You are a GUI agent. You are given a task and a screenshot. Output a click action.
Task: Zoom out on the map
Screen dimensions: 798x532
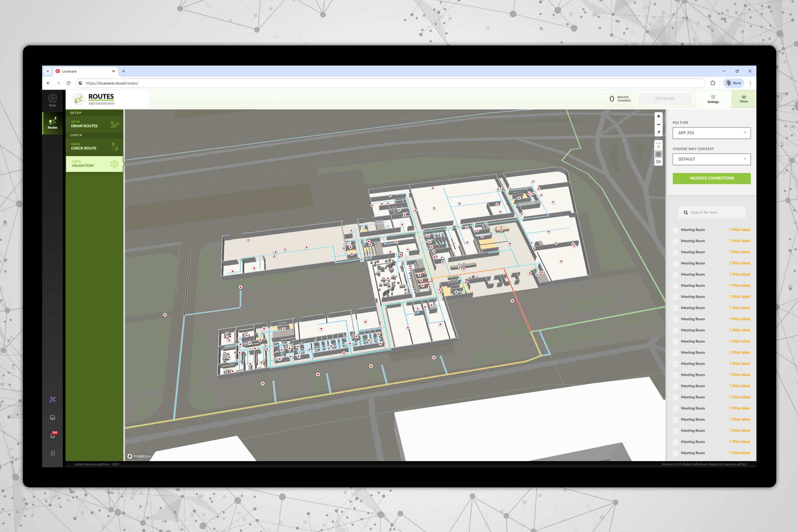(658, 125)
